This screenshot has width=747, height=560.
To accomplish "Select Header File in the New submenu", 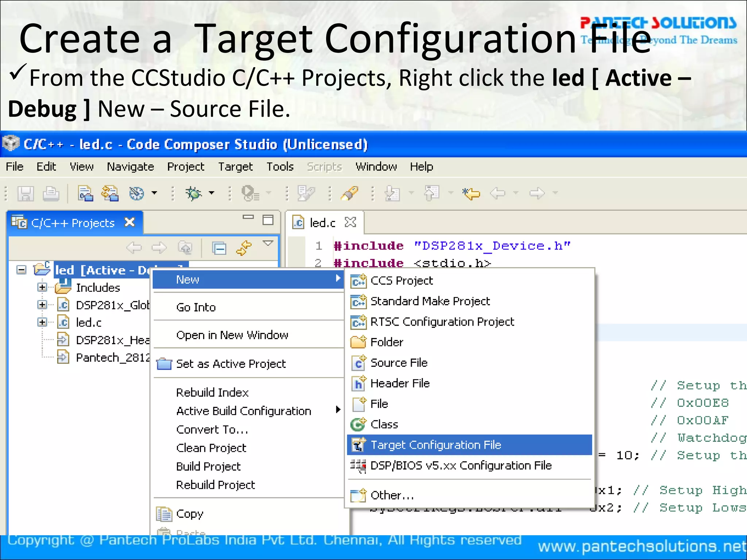I will tap(469, 384).
